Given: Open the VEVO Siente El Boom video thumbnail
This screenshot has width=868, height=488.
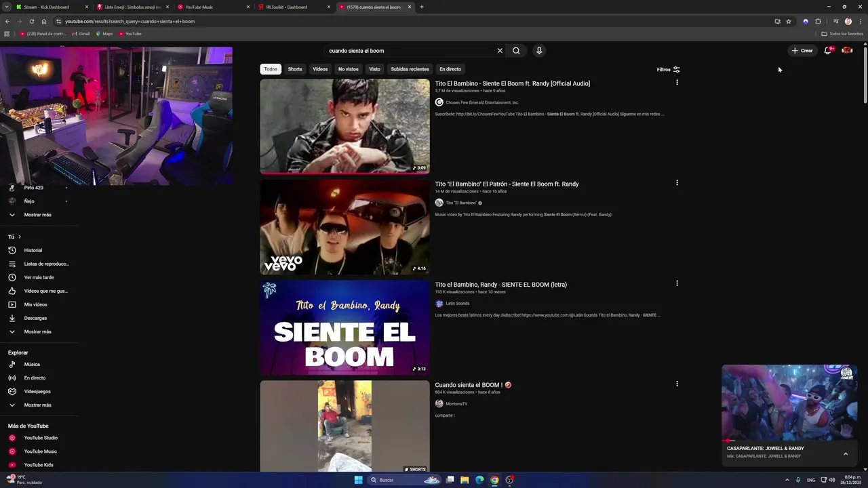Looking at the screenshot, I should tap(344, 227).
